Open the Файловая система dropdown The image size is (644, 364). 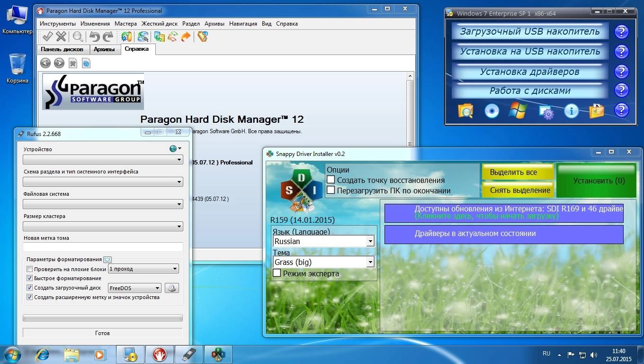(103, 204)
